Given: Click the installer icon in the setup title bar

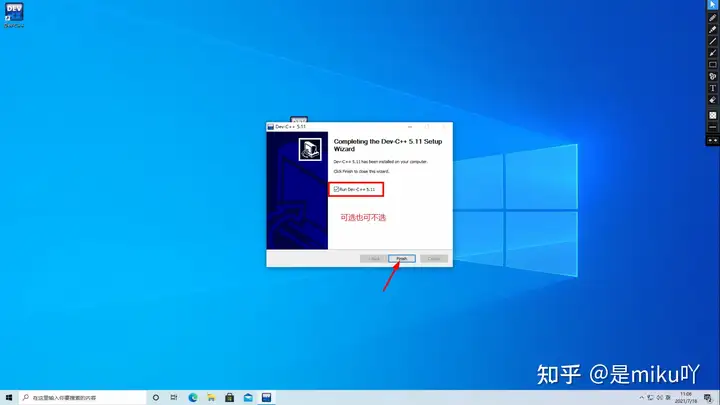Looking at the screenshot, I should pyautogui.click(x=270, y=127).
